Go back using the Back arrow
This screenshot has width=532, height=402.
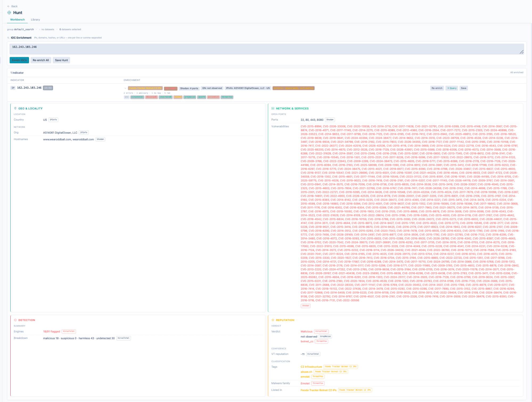(12, 6)
